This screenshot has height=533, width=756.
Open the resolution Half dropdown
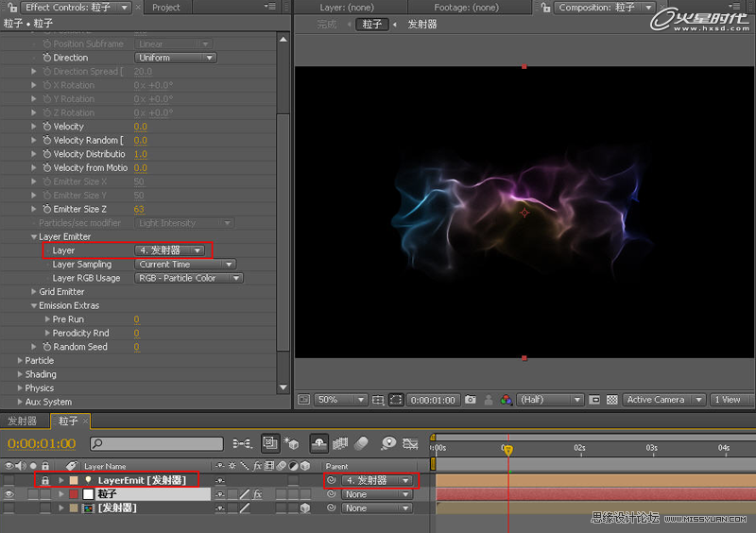pos(550,400)
